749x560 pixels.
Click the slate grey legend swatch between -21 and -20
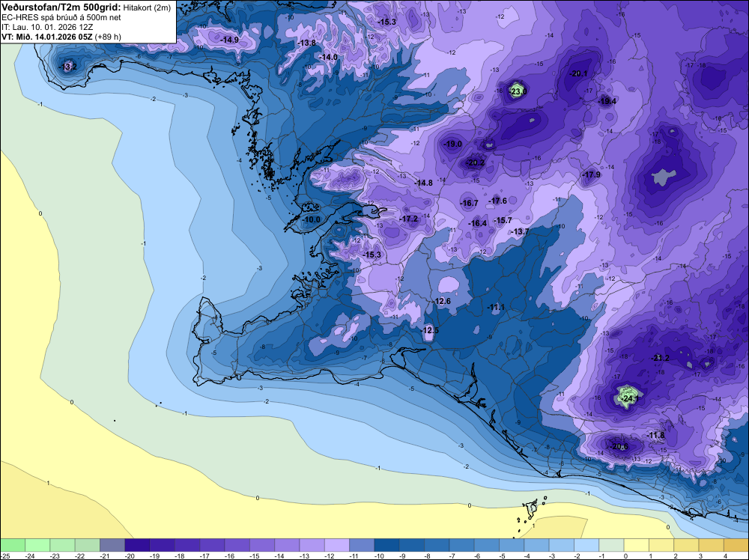[x=112, y=545]
